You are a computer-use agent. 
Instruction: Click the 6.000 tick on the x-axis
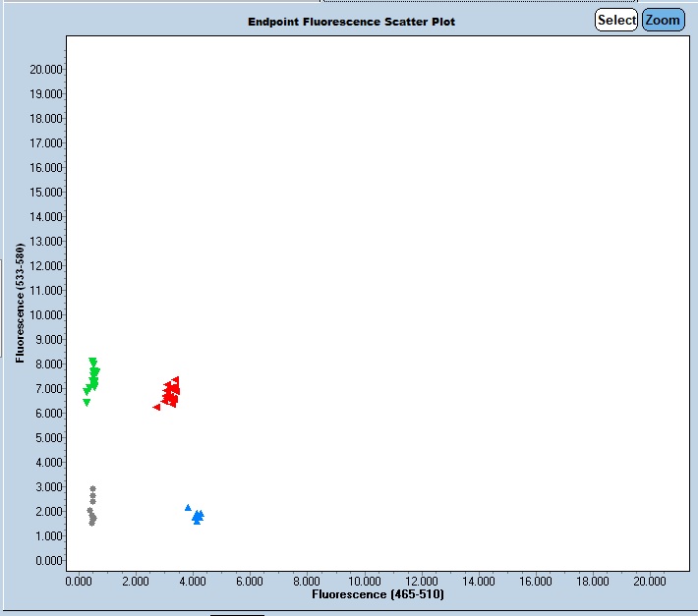pos(250,582)
